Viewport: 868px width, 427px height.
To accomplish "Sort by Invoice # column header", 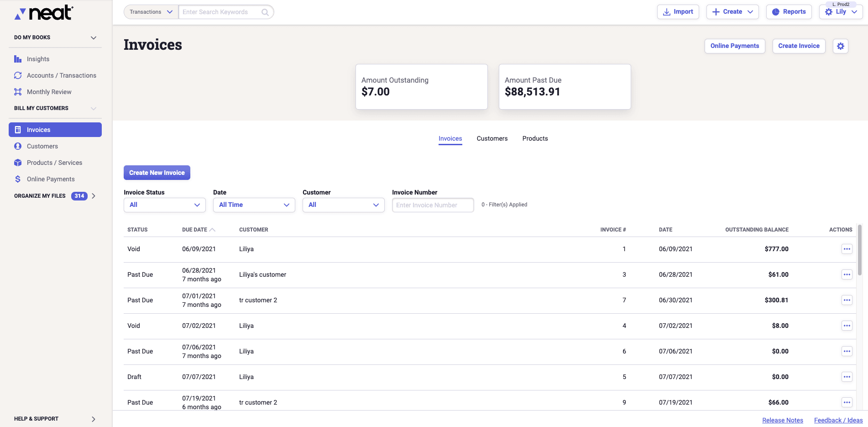I will click(x=613, y=230).
